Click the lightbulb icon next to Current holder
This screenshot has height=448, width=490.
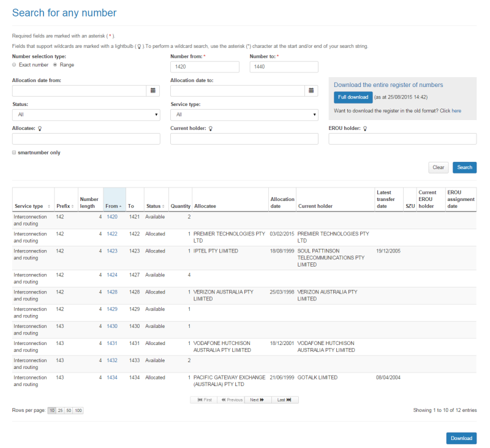(x=211, y=129)
